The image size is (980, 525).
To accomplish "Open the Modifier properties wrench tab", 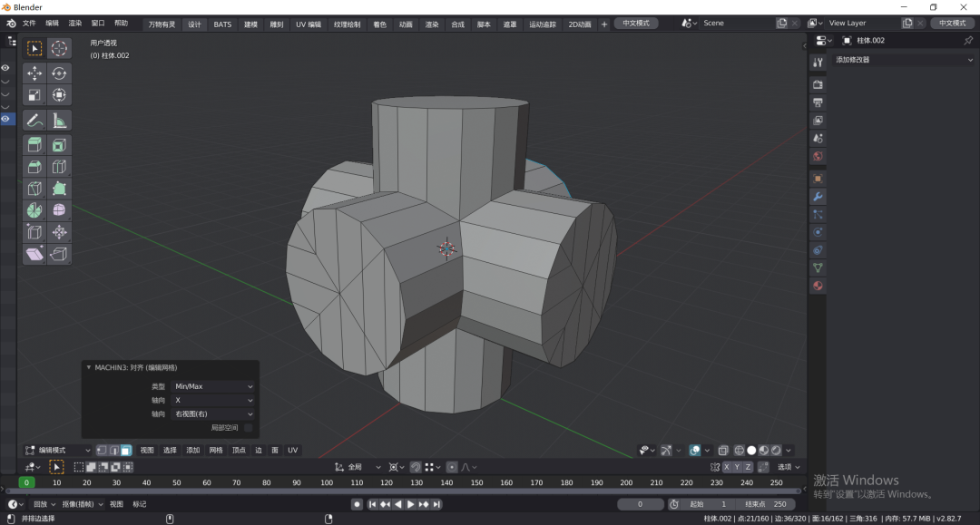I will pos(818,197).
